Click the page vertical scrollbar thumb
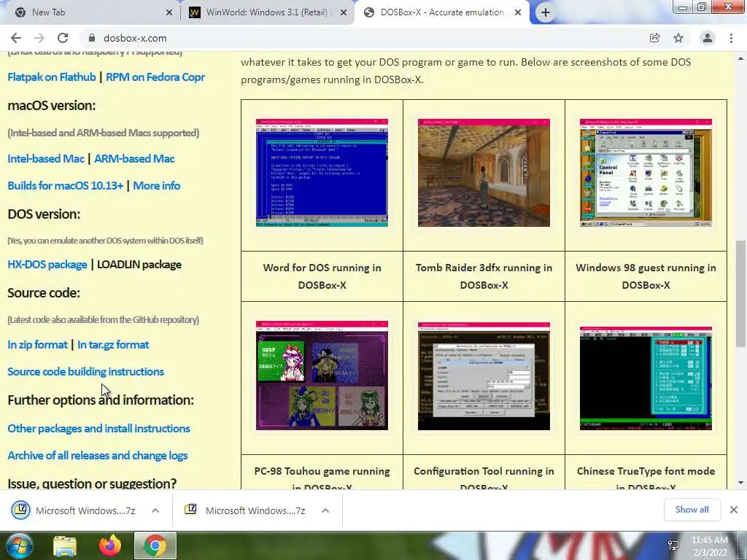Screen dimensions: 747x560 click(740, 294)
